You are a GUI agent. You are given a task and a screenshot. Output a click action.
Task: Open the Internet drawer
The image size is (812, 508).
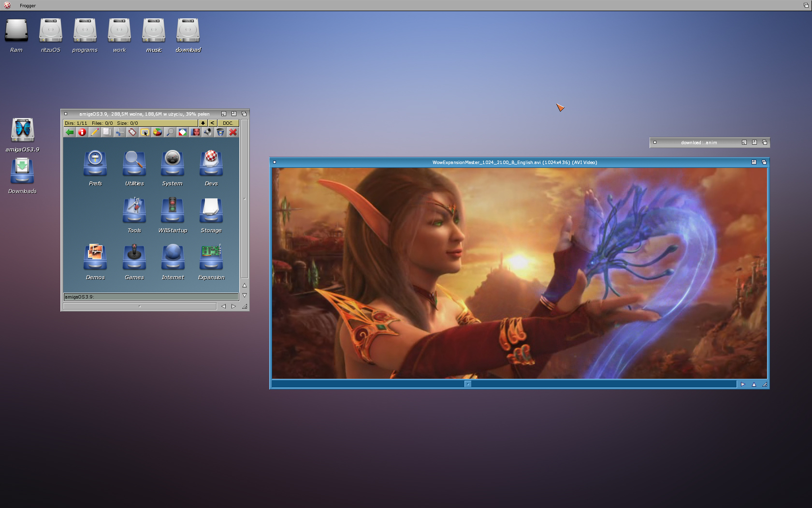pos(173,262)
